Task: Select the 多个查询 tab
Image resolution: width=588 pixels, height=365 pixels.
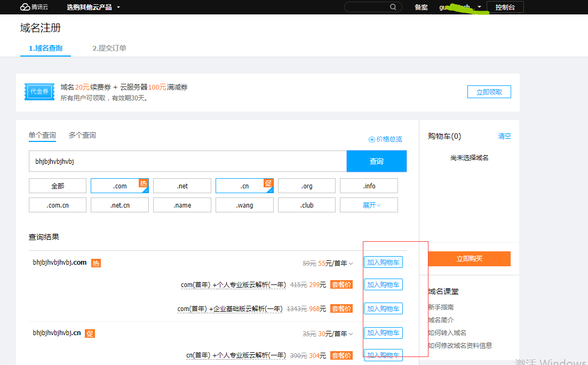Action: click(82, 136)
